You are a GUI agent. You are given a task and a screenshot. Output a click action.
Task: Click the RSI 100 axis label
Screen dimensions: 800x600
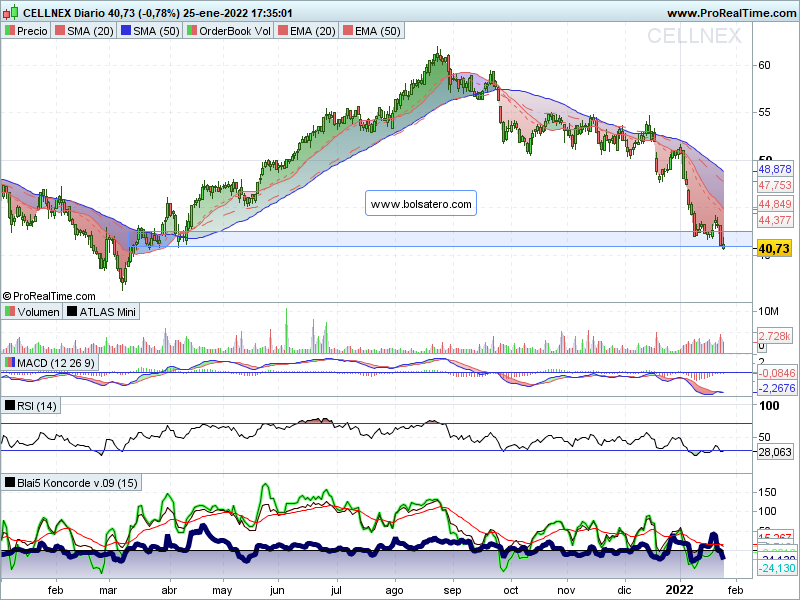(x=769, y=406)
